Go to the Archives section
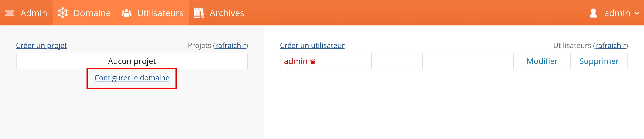Screen dimensions: 644x139 (227, 13)
